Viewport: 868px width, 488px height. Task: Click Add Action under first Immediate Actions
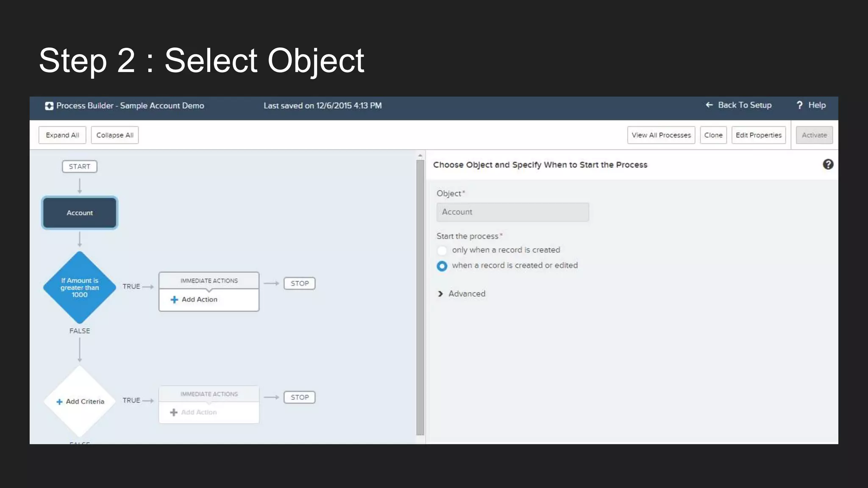click(199, 299)
